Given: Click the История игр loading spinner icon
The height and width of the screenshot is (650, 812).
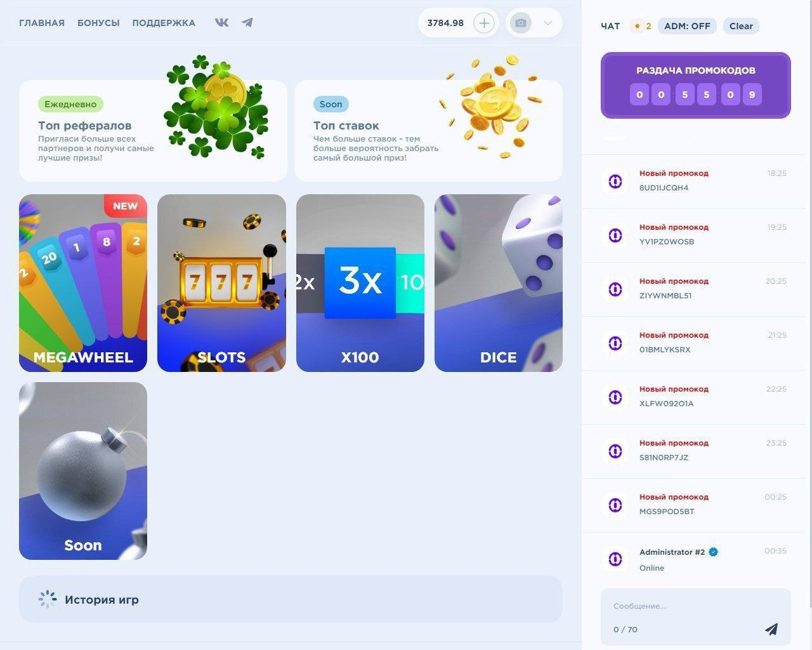Looking at the screenshot, I should tap(48, 599).
